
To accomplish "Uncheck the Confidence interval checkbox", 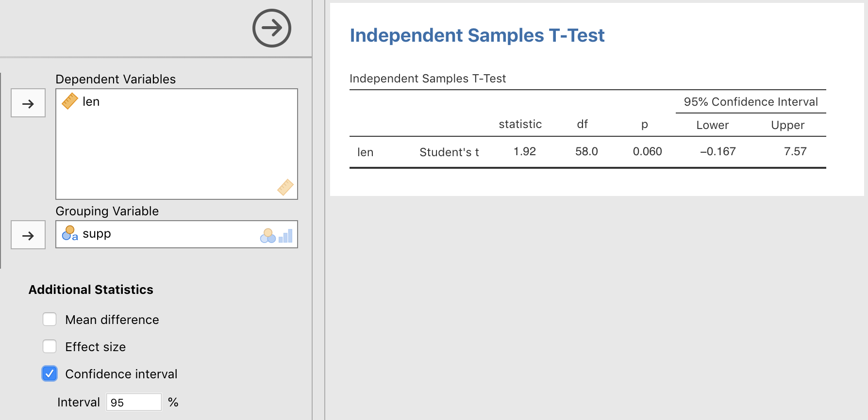I will (x=50, y=373).
